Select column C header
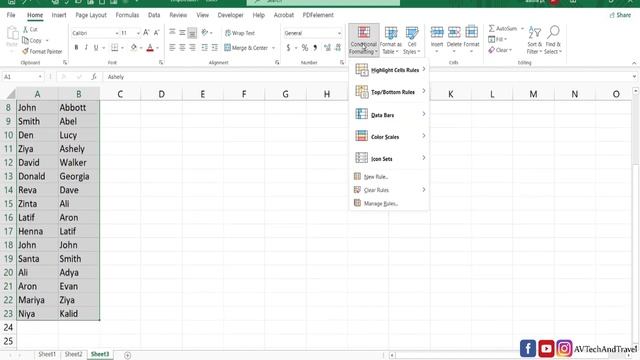The width and height of the screenshot is (640, 360). pos(120,94)
